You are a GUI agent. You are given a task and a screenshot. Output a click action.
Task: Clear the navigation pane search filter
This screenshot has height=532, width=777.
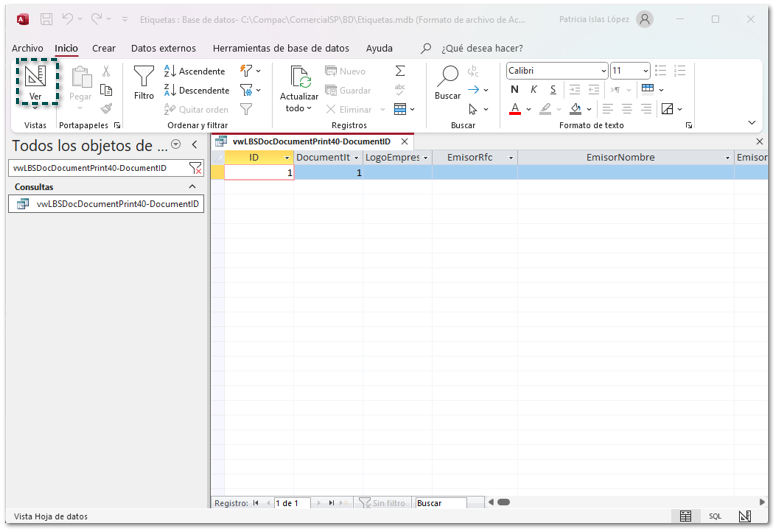coord(196,168)
